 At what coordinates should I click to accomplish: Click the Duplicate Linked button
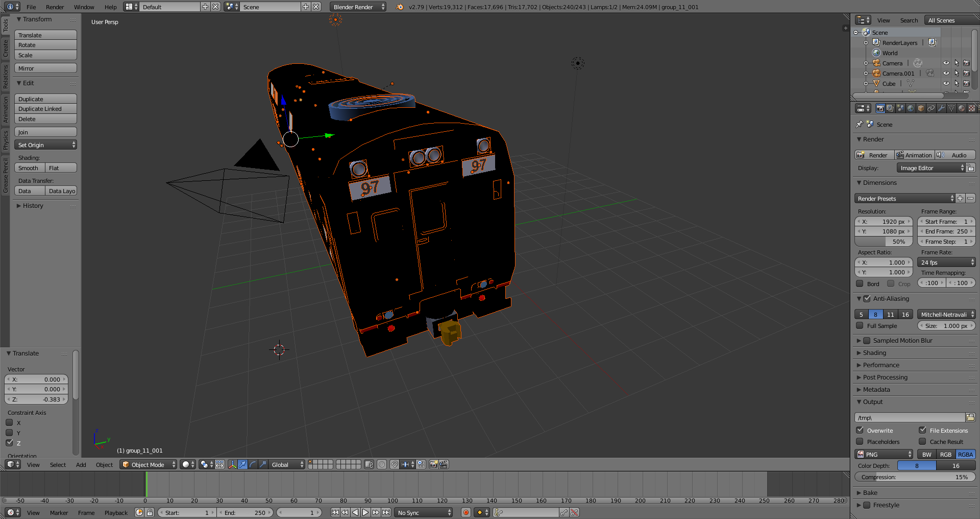tap(45, 109)
